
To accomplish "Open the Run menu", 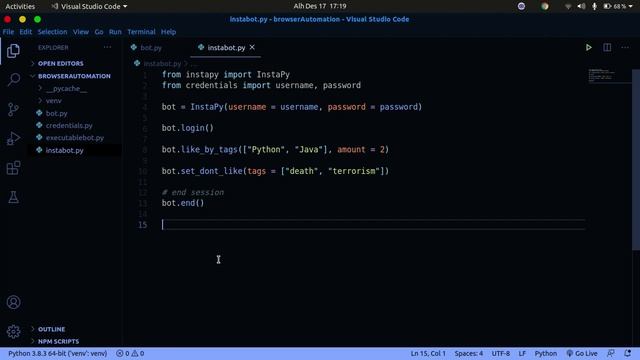I will 115,32.
